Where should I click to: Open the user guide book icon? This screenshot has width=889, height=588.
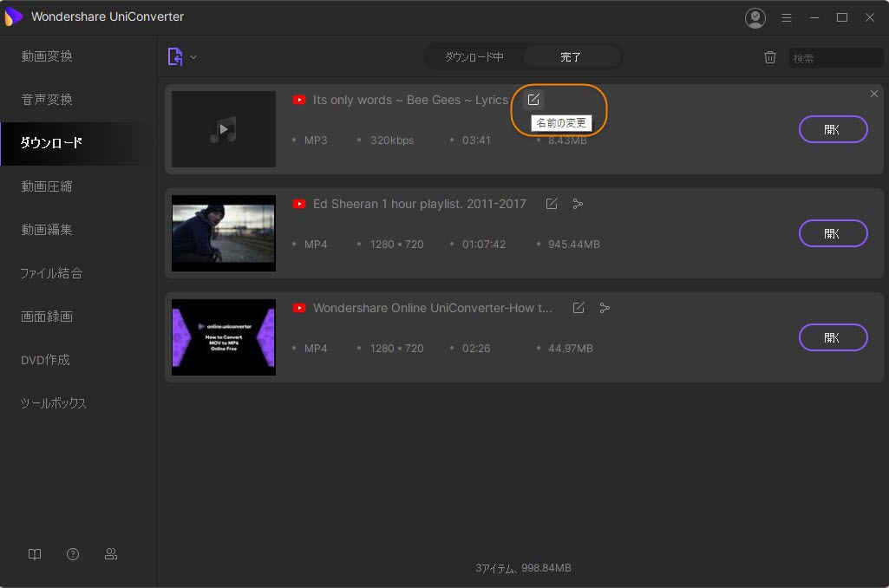point(35,554)
